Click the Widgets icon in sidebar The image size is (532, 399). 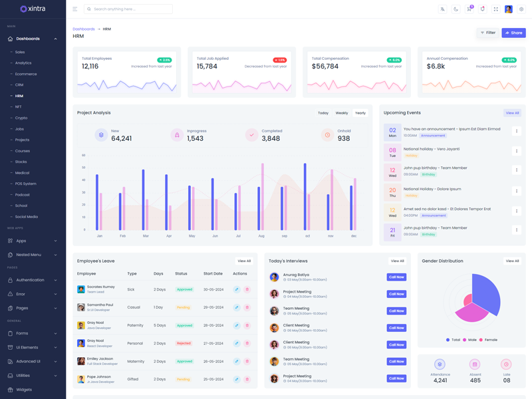(10, 390)
